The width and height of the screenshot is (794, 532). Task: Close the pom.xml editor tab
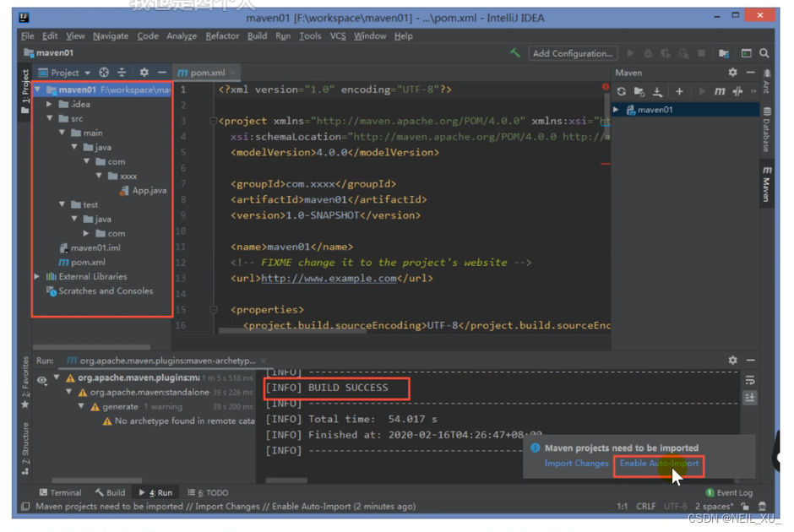pos(232,73)
